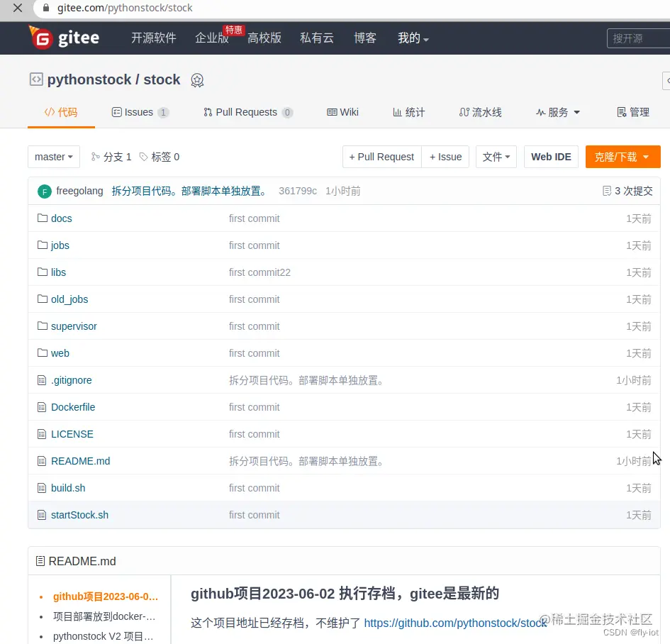Click the 管理 management icon
The image size is (670, 644).
[x=621, y=111]
